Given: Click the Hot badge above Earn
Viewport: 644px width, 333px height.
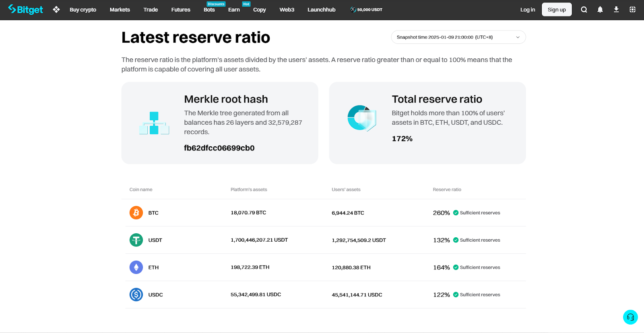Looking at the screenshot, I should coord(246,4).
